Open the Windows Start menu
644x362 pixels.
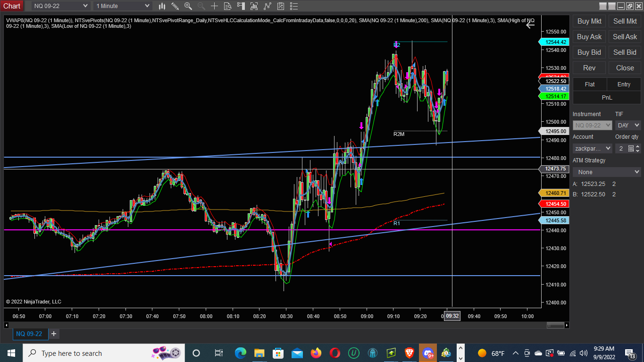tap(11, 353)
